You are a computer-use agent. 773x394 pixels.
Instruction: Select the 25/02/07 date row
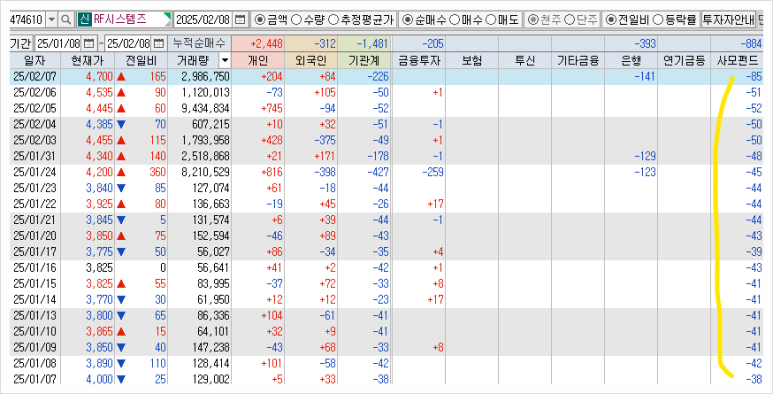(386, 76)
